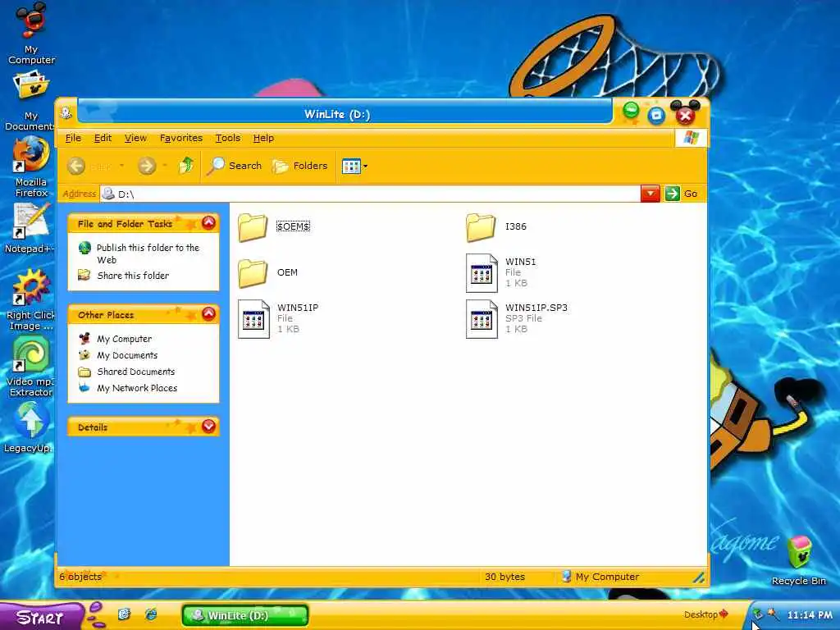Open the View menu
This screenshot has width=840, height=630.
click(135, 138)
